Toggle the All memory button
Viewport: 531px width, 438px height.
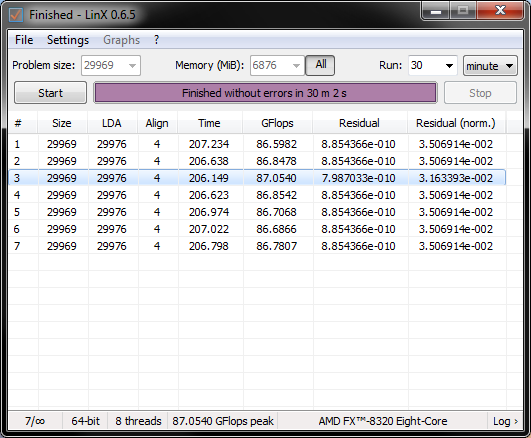click(320, 65)
